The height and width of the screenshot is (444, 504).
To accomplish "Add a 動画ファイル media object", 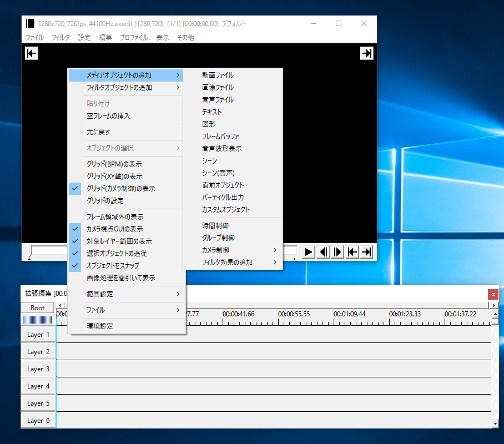I will click(233, 75).
